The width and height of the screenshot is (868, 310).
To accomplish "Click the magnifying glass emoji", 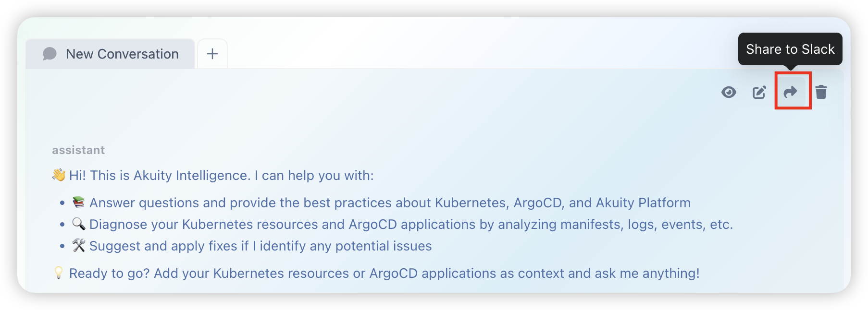I will coord(79,224).
